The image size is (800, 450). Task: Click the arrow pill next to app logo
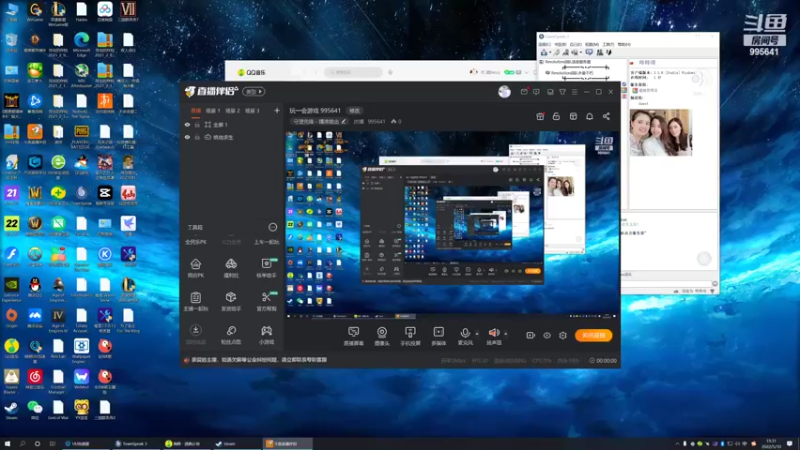[x=254, y=92]
